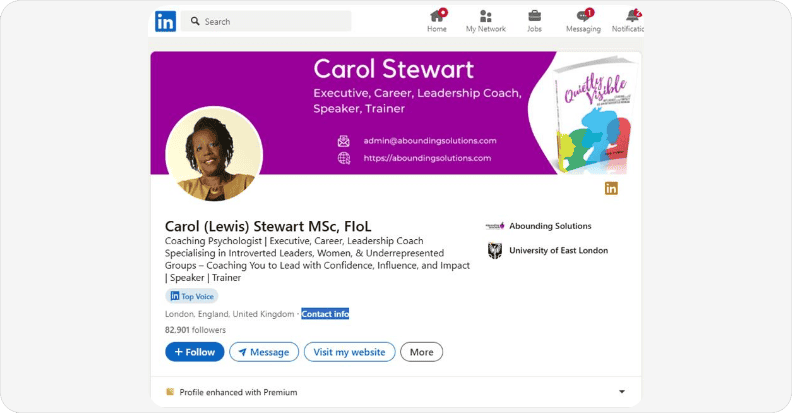Go to Home in navigation
The height and width of the screenshot is (413, 792).
[437, 21]
